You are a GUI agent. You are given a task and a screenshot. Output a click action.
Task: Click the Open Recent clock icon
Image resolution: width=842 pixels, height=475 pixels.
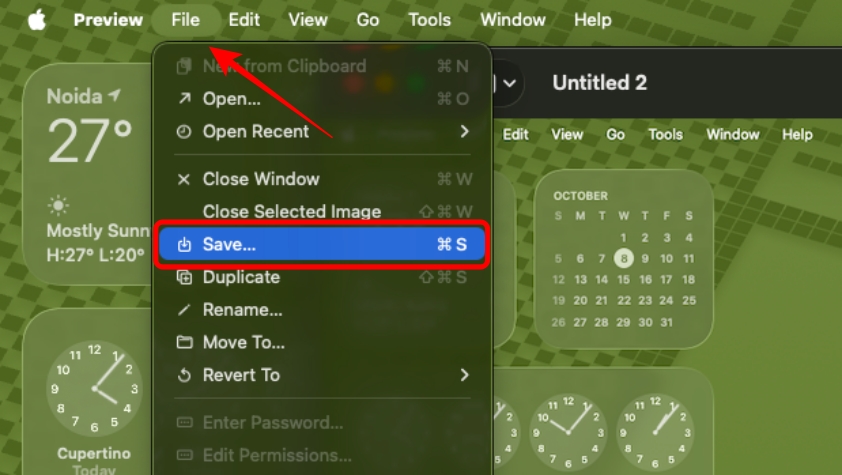coord(184,131)
